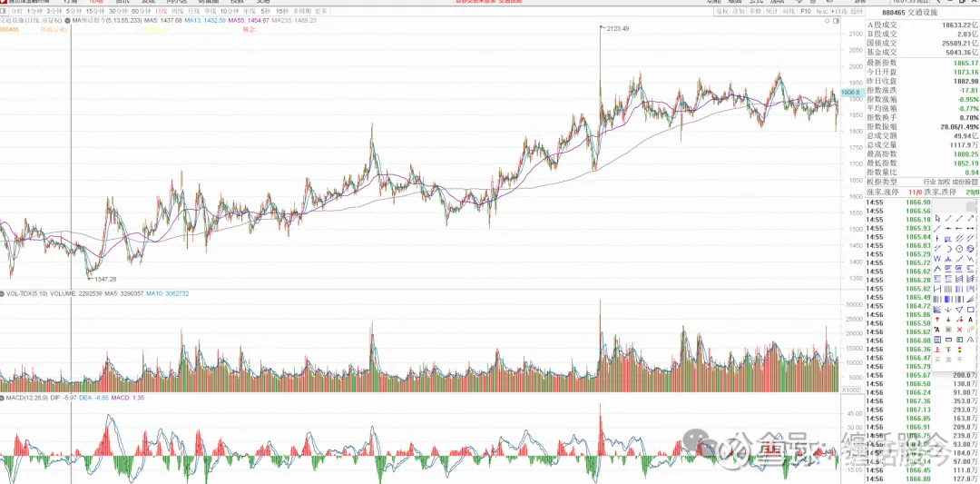
Task: Click the 返回 back button
Action: pos(857,11)
